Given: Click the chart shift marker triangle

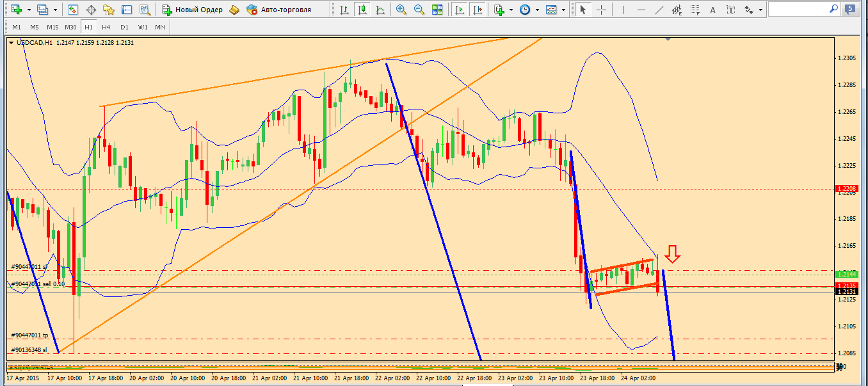Looking at the screenshot, I should point(668,40).
